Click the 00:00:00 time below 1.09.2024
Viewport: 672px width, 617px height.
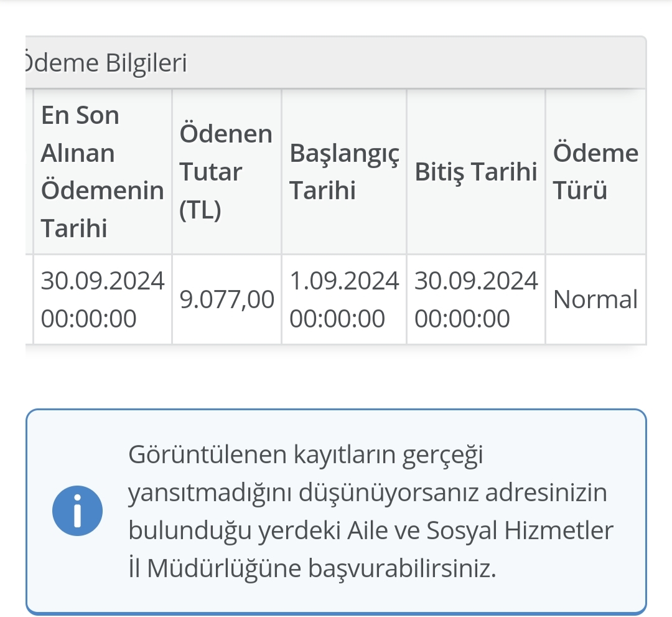338,319
